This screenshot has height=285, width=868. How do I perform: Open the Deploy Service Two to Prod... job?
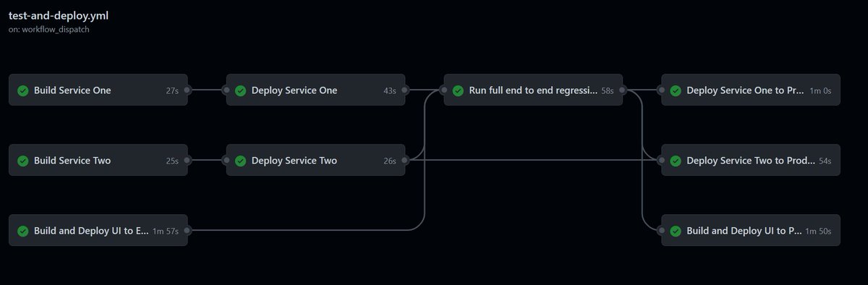751,161
